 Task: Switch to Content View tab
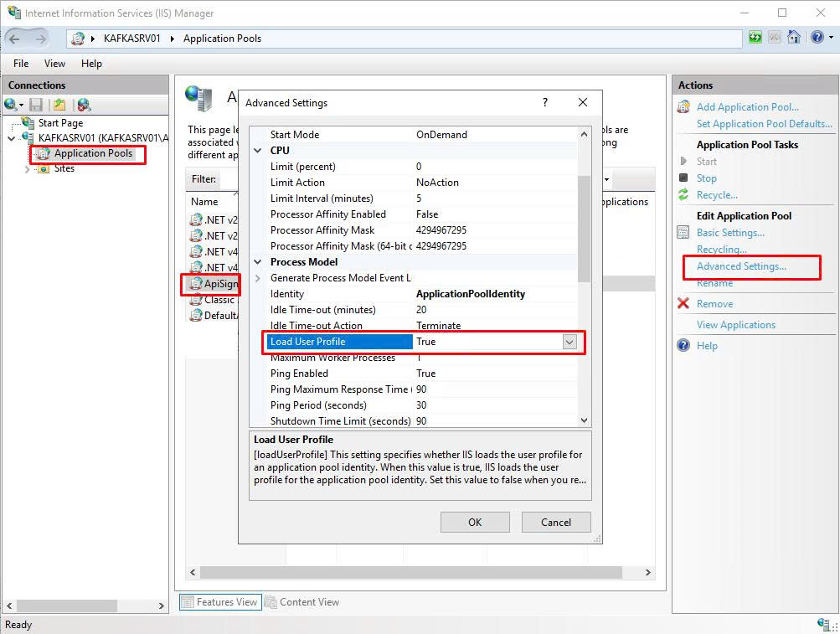point(302,602)
